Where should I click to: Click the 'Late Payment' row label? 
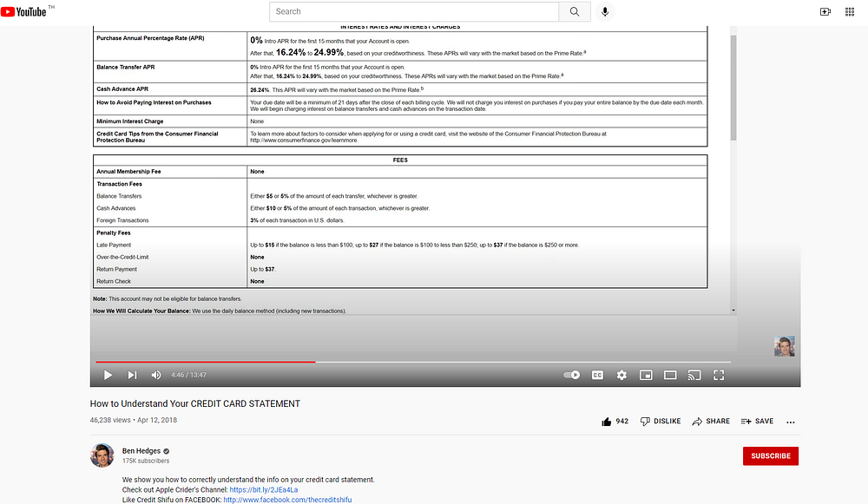point(114,245)
